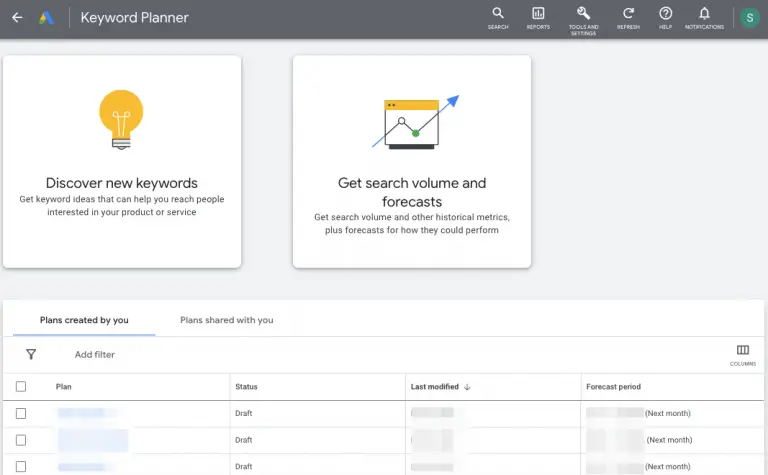768x475 pixels.
Task: Toggle the select-all plans checkbox
Action: tap(21, 386)
